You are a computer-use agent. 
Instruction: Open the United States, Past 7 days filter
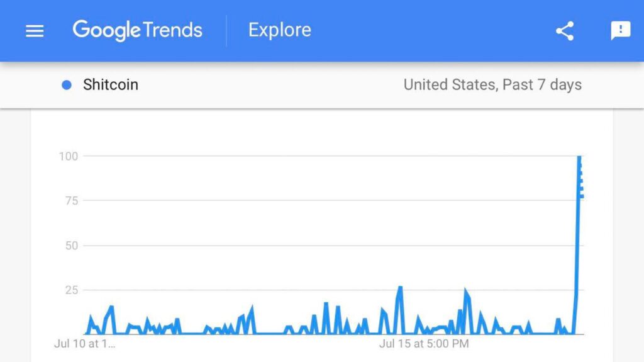tap(492, 85)
